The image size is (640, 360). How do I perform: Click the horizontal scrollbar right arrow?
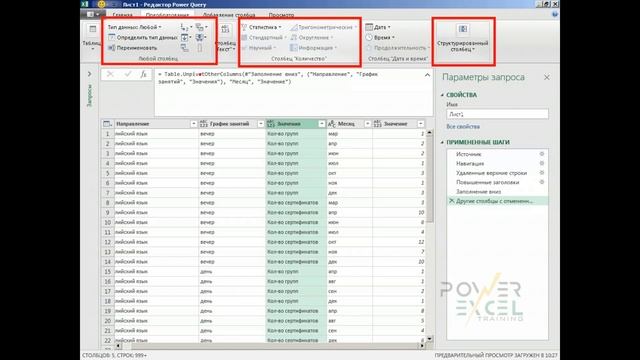click(422, 346)
